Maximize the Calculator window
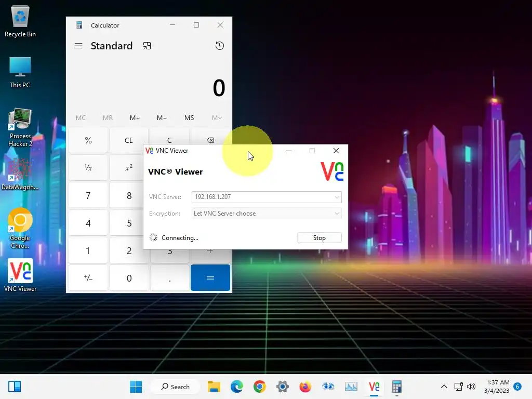 coord(196,25)
